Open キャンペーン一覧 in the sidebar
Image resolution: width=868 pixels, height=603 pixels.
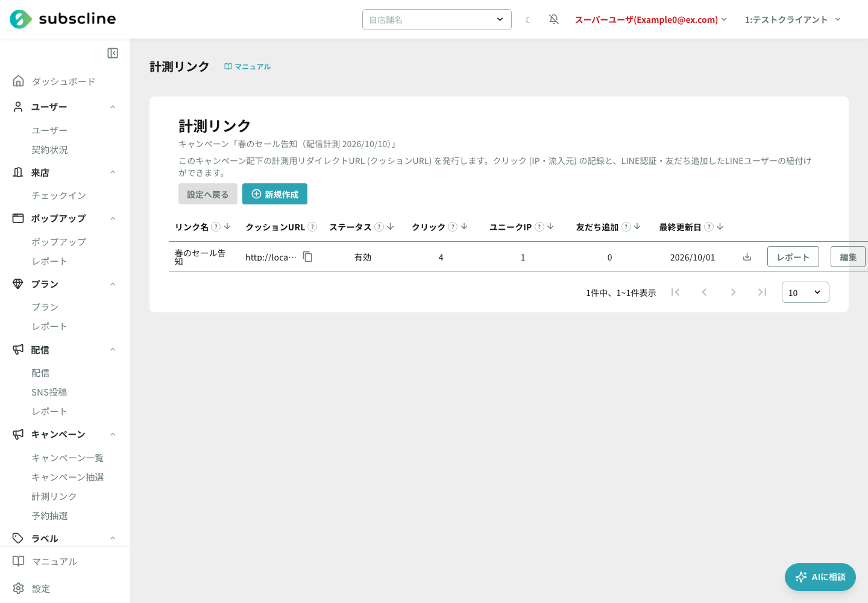click(x=68, y=458)
